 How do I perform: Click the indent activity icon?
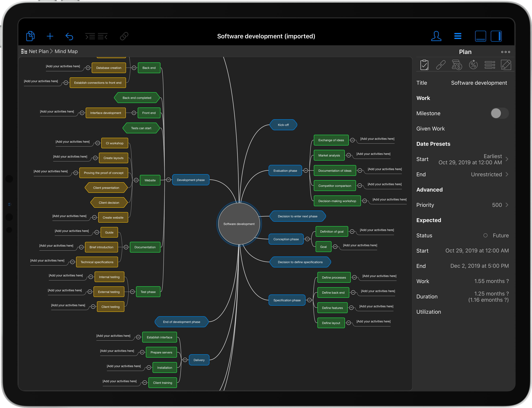pyautogui.click(x=90, y=36)
